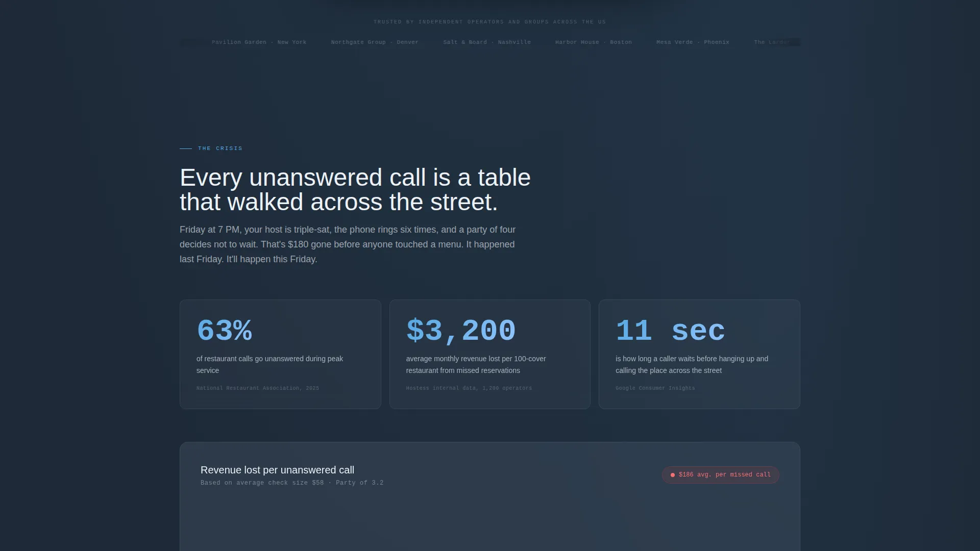Click 'National Restaurant Association, 2025' source note
Image resolution: width=980 pixels, height=551 pixels.
[x=258, y=388]
